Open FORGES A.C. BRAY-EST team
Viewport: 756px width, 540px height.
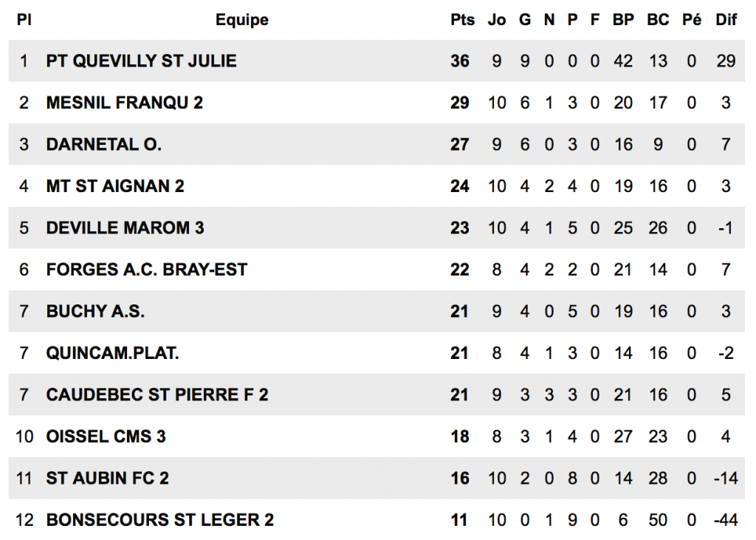pos(146,270)
